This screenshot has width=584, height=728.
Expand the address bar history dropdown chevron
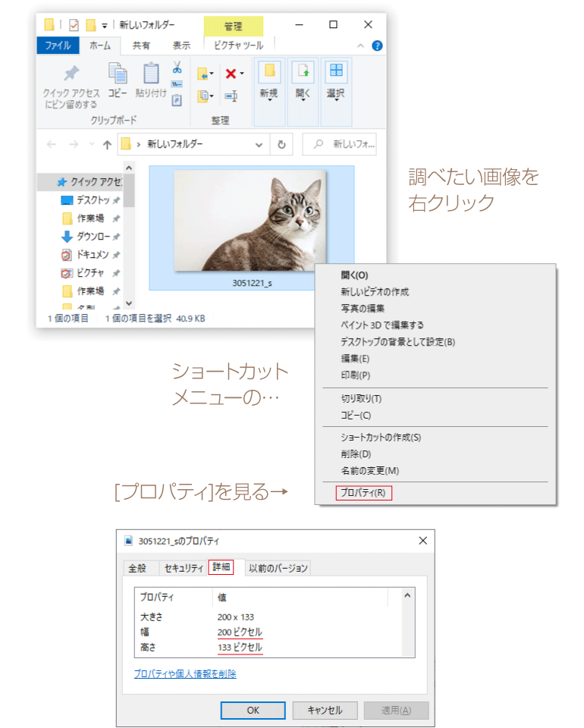[x=259, y=144]
